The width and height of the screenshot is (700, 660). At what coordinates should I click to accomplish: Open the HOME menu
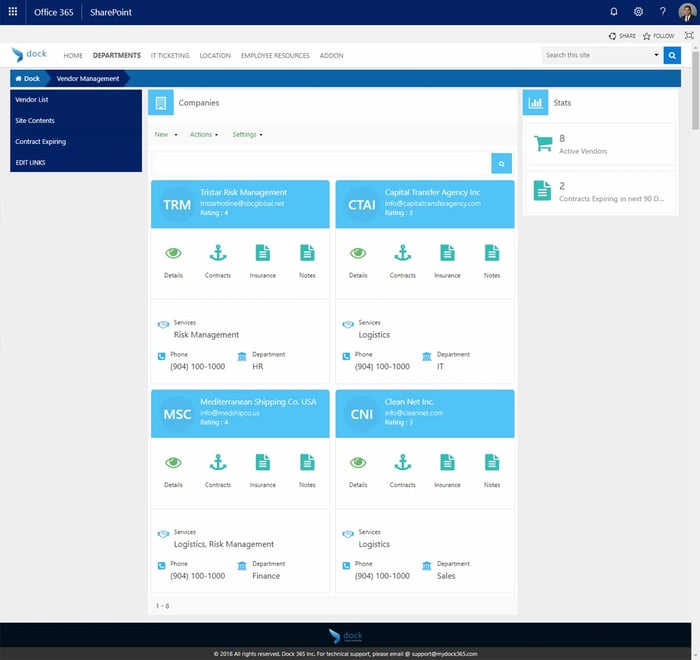(73, 55)
